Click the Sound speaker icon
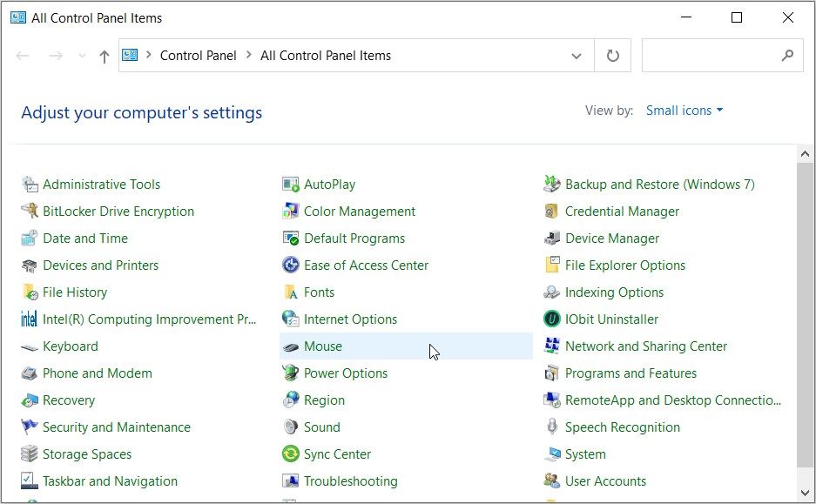The height and width of the screenshot is (504, 816). [x=291, y=427]
